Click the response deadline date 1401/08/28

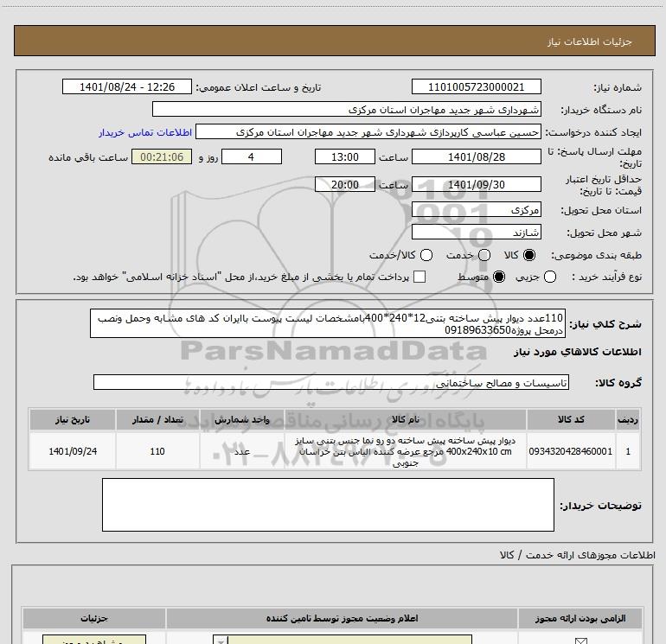pyautogui.click(x=476, y=156)
